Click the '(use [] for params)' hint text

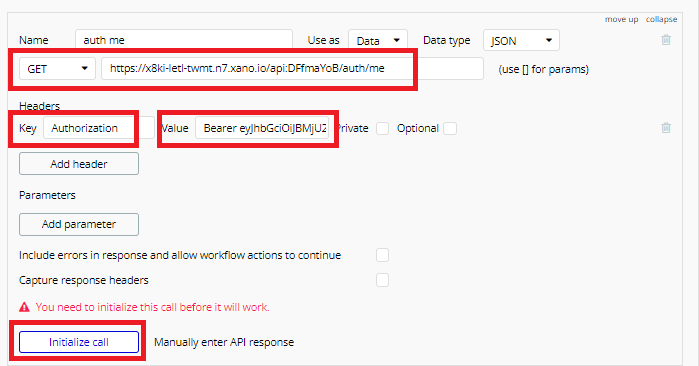543,69
